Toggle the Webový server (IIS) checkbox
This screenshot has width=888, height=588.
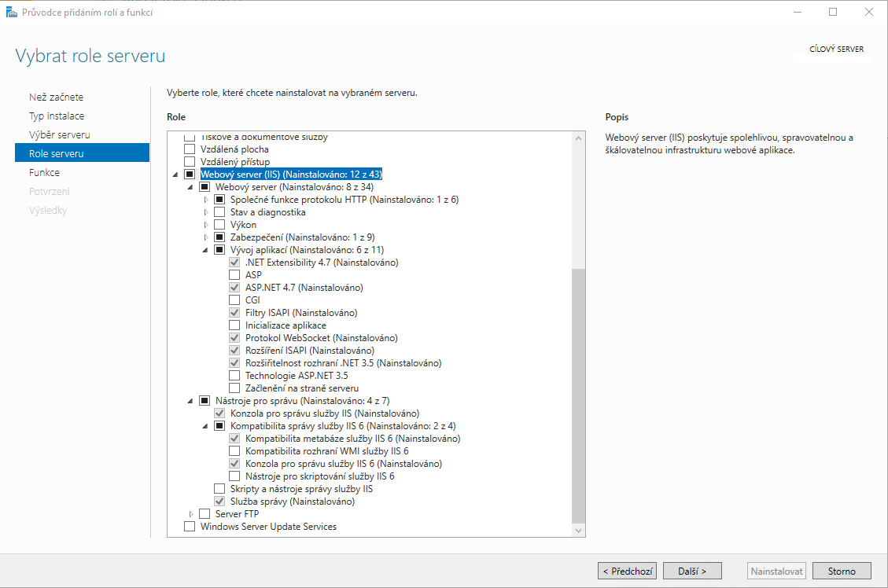[x=190, y=175]
